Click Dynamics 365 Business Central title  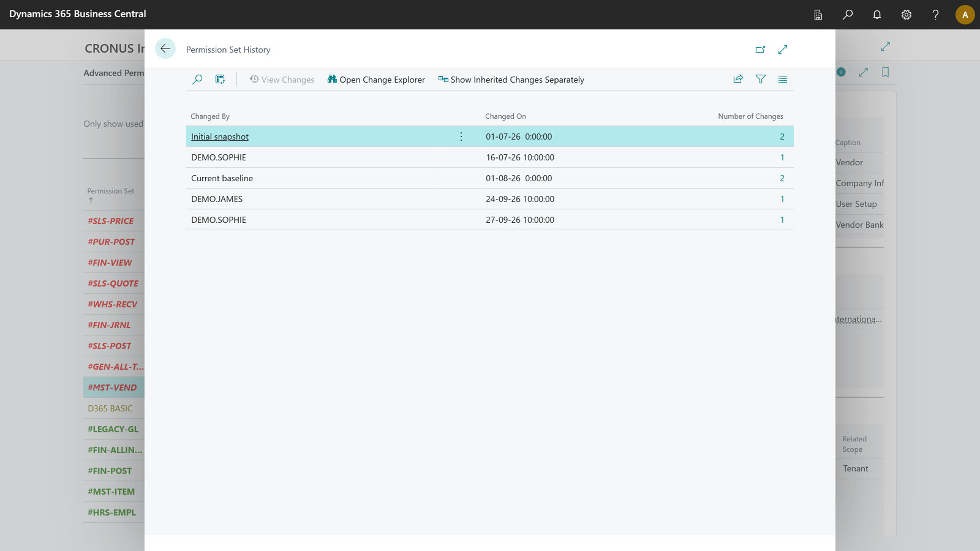78,14
